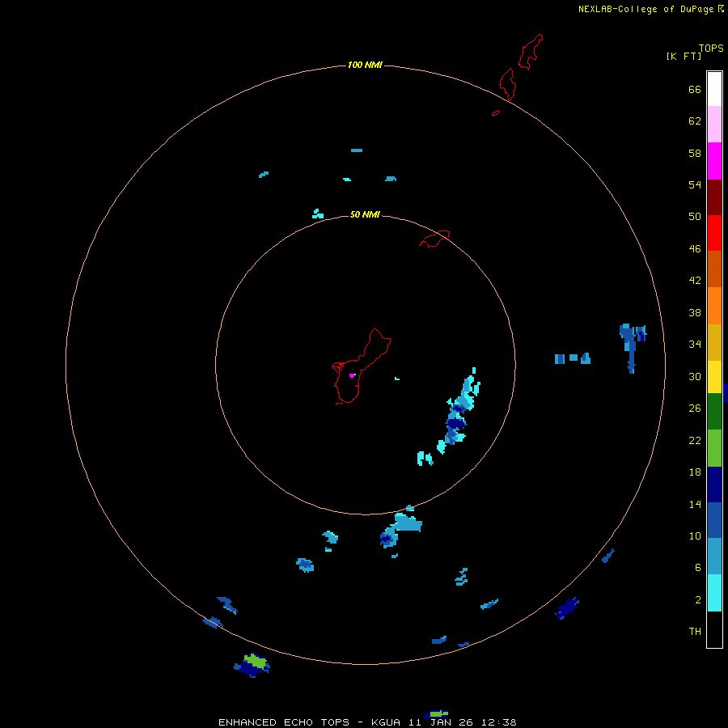Click the green-topped echo cell outside the 100 NMI ring

point(252,665)
